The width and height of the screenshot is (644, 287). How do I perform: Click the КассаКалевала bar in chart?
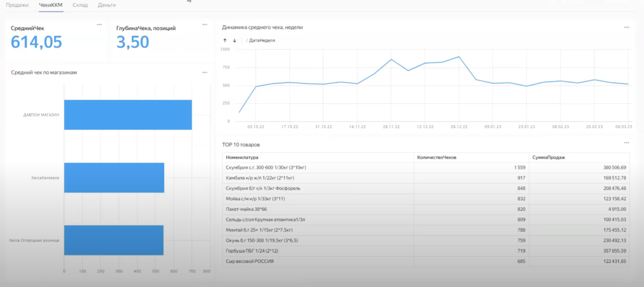(x=114, y=177)
